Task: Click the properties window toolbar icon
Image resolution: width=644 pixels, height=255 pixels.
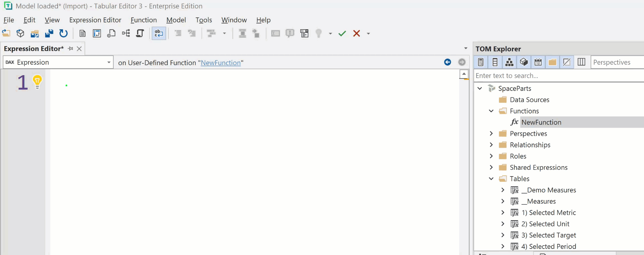Action: [x=305, y=33]
